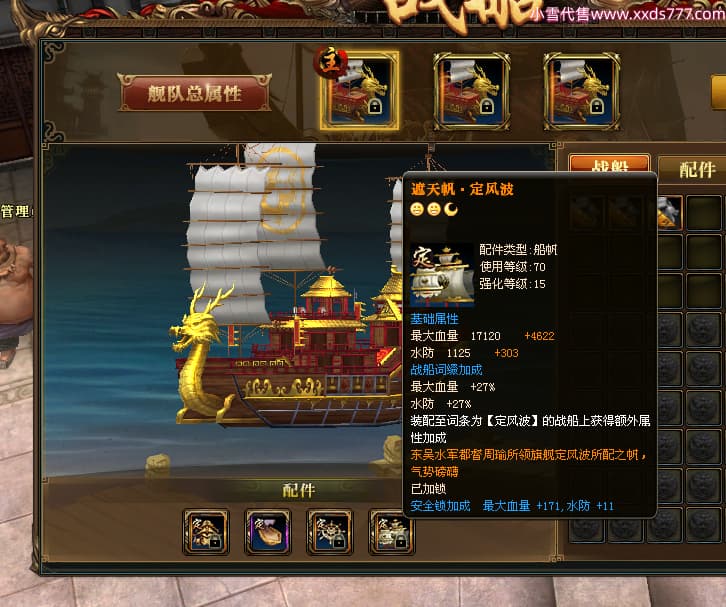Click the 管理 label on the left
This screenshot has height=607, width=726.
16,212
